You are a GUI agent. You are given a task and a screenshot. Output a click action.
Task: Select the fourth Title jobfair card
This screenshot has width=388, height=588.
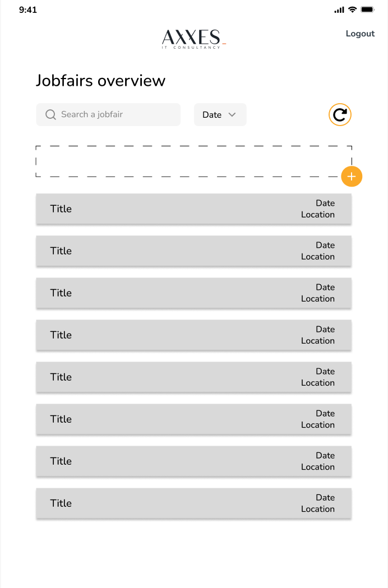coord(193,335)
